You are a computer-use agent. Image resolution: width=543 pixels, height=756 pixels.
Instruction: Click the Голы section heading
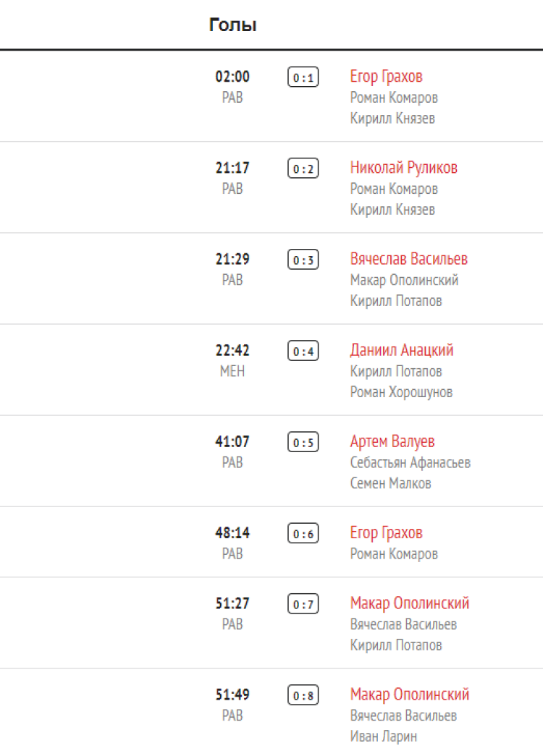(x=233, y=25)
